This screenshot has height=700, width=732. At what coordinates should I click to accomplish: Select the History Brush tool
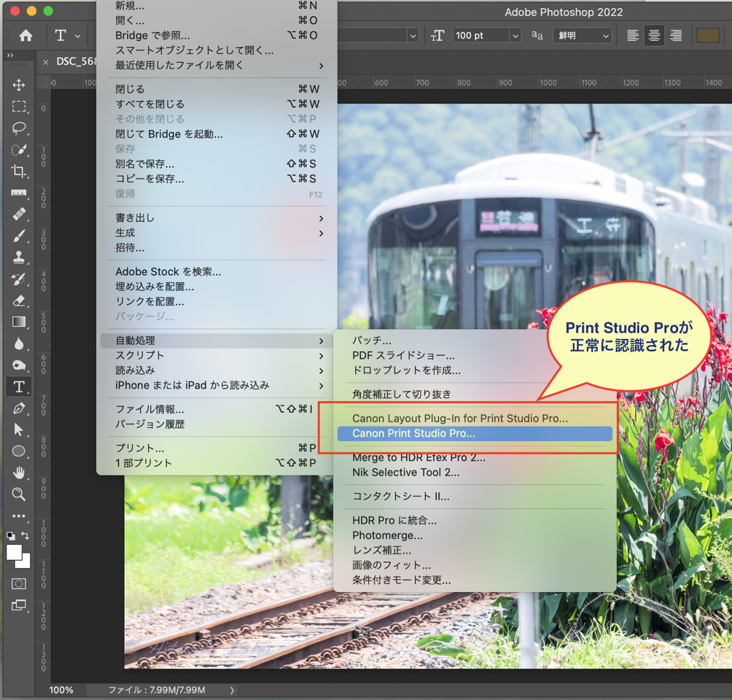(x=19, y=279)
